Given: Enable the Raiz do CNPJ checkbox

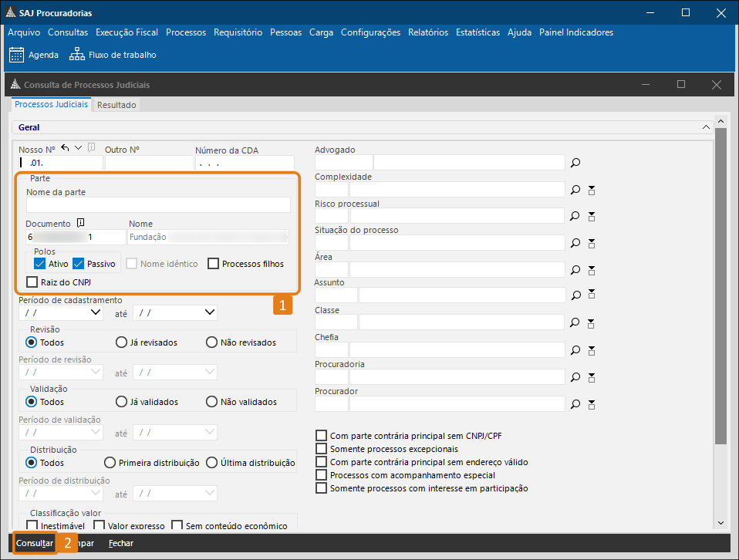Looking at the screenshot, I should click(32, 282).
